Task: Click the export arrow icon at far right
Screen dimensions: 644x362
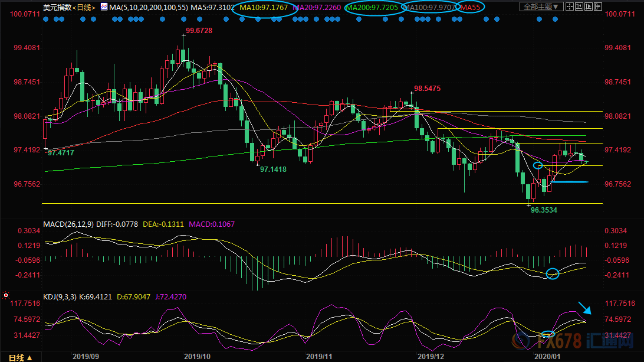Action: coord(597,7)
